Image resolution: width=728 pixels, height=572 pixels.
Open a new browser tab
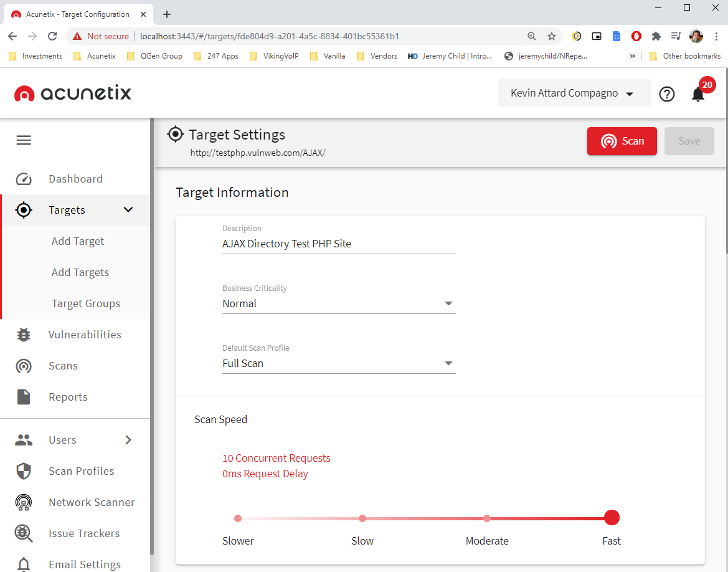[167, 14]
